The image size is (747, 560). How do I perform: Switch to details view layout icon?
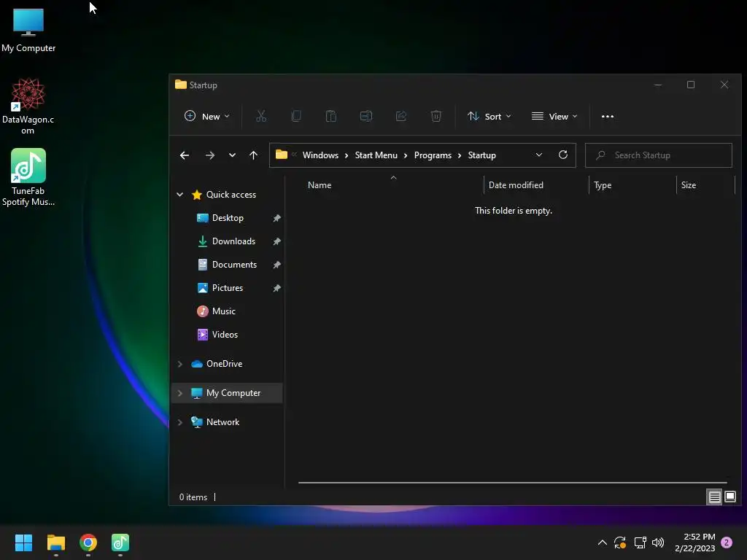tap(714, 497)
